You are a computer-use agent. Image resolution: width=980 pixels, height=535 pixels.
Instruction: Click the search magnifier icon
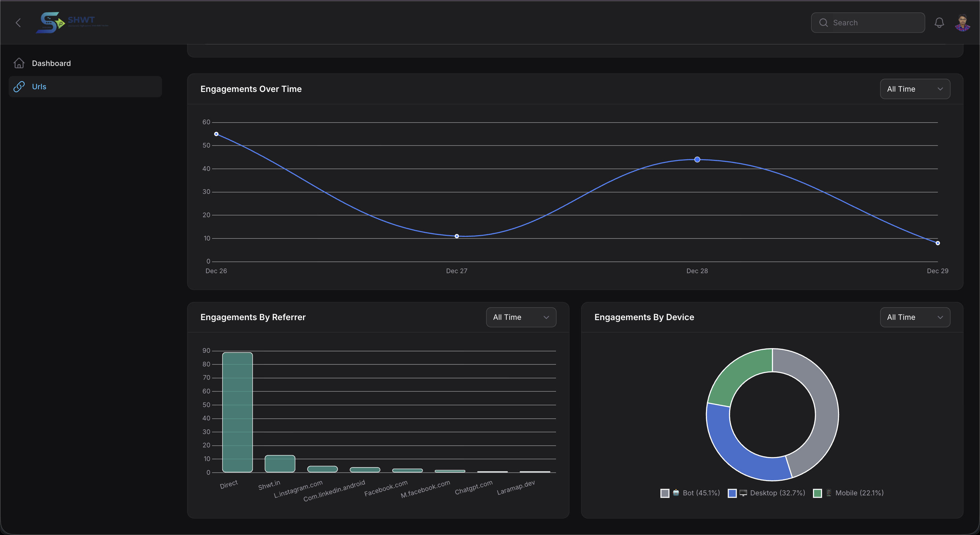pyautogui.click(x=823, y=23)
